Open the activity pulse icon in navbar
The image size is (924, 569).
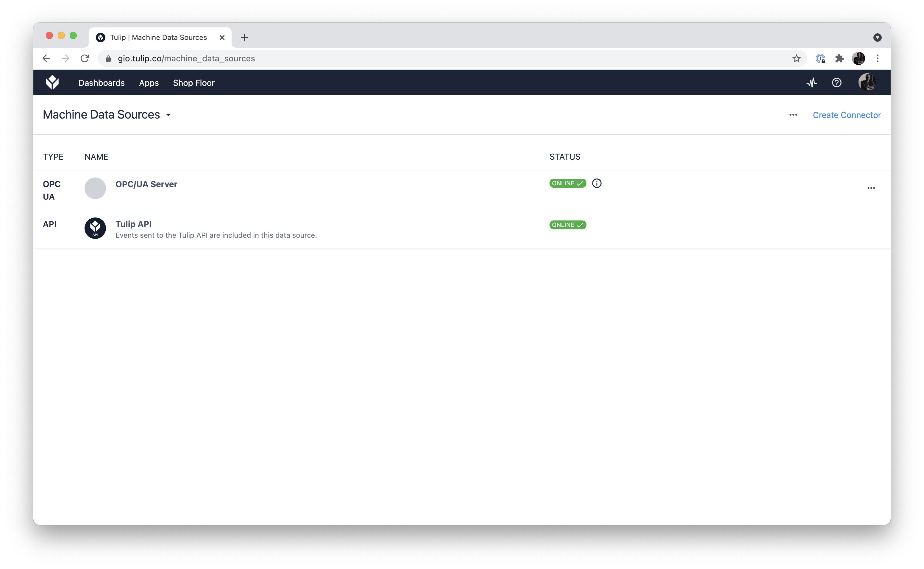pos(811,83)
